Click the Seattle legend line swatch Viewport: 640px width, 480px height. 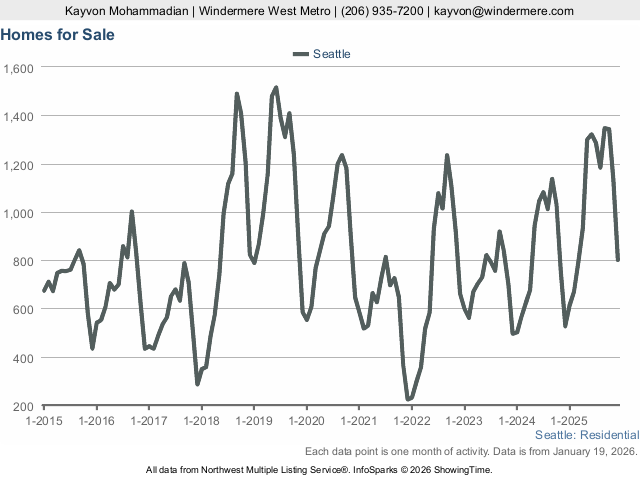(x=301, y=54)
